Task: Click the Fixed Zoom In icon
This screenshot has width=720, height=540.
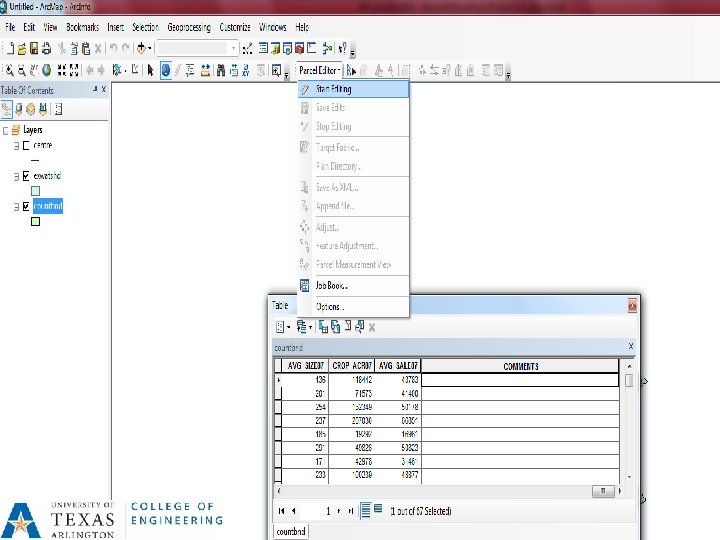Action: [x=62, y=70]
